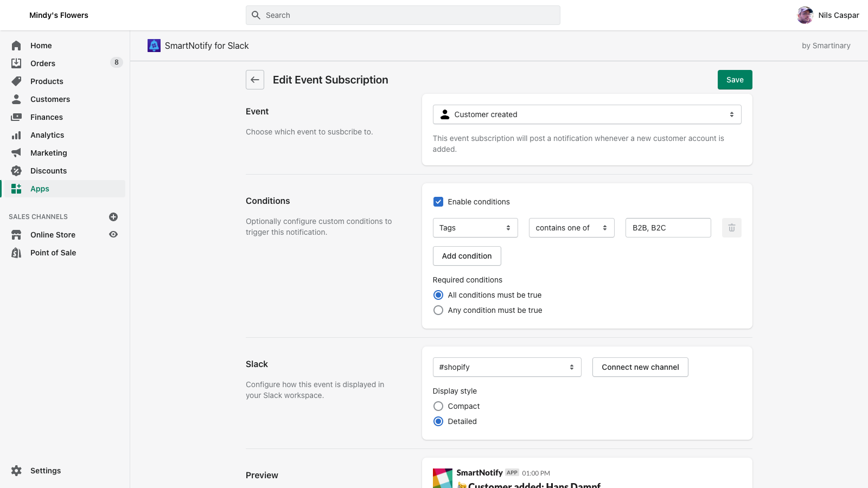Click the search magnifier icon
Viewport: 868px width, 488px height.
pos(256,15)
